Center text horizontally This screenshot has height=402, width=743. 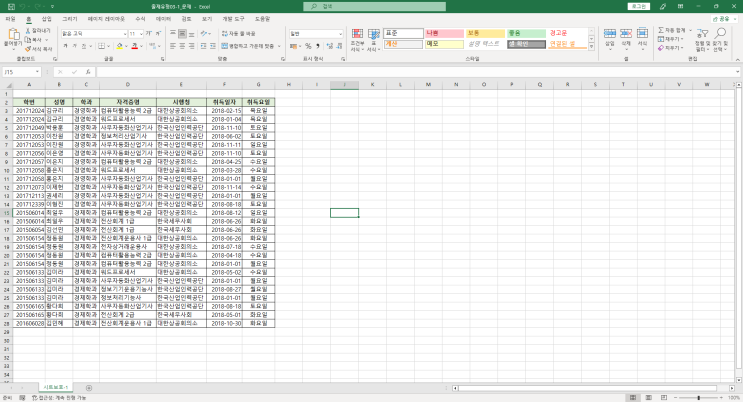coord(182,46)
